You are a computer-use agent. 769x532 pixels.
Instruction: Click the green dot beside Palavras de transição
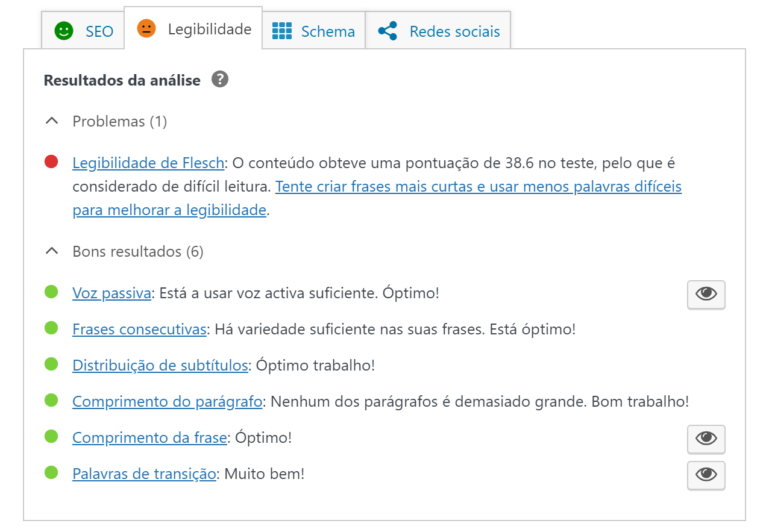coord(52,475)
